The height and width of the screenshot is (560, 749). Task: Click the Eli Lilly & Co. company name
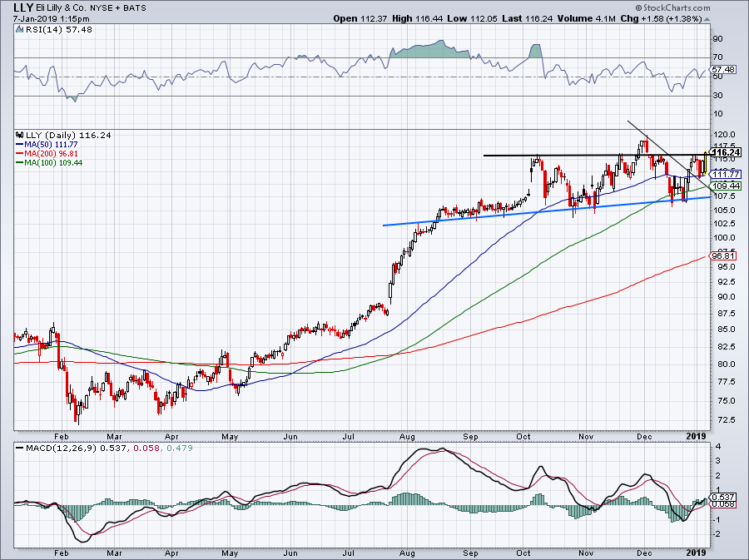[x=61, y=8]
